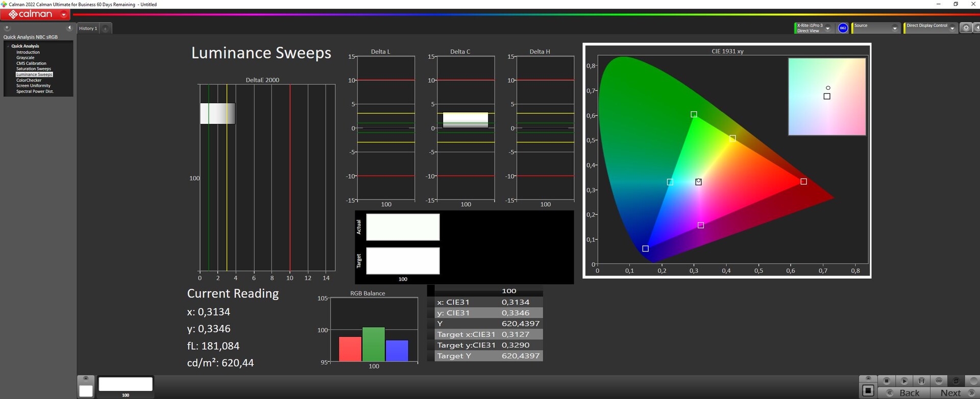Add a new history tab with plus
The image size is (980, 399).
[x=105, y=29]
